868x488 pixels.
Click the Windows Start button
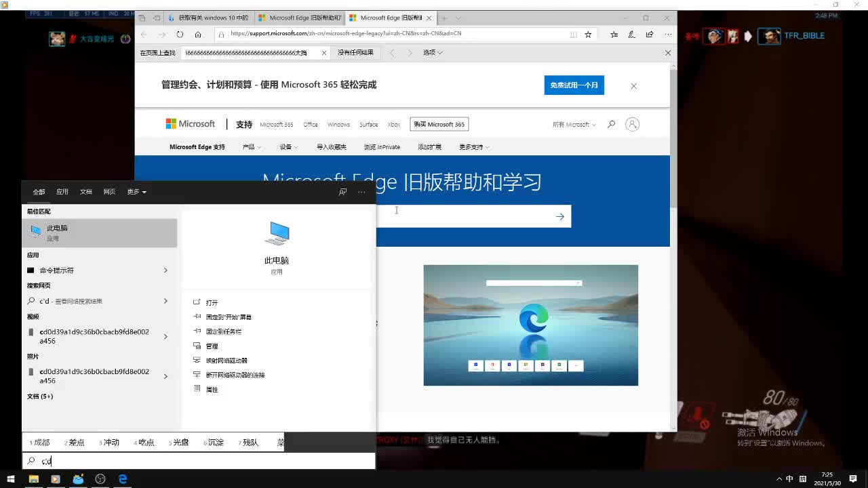coord(11,479)
